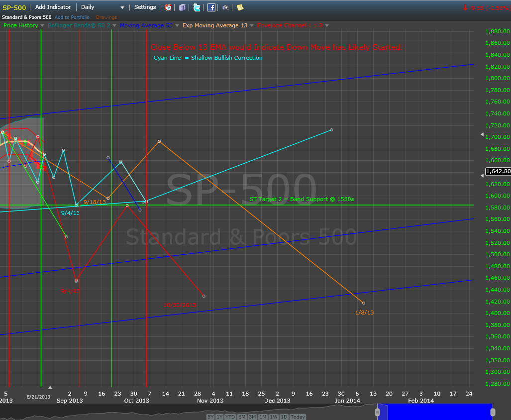This screenshot has width=511, height=420.
Task: Click 'ST Target 2 = Band Support' annotation
Action: click(x=302, y=199)
